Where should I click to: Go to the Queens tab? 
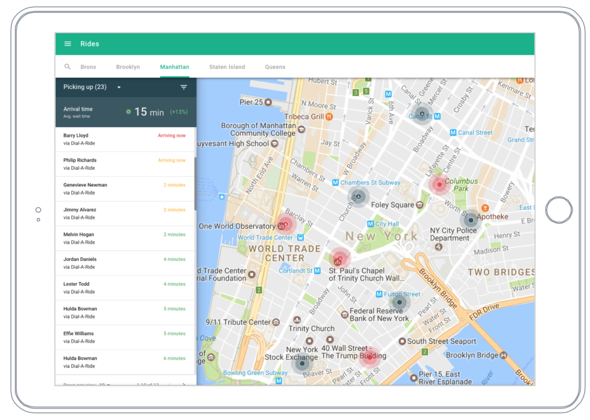pos(275,67)
